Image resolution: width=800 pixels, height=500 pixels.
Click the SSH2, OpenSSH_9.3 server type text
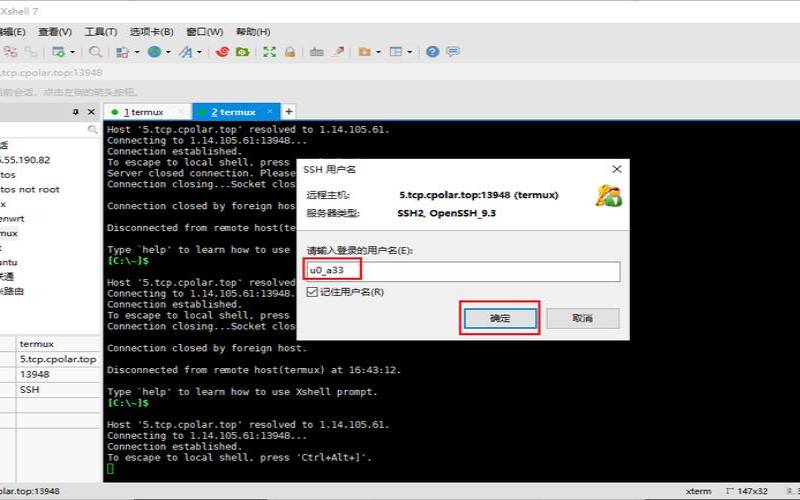446,213
